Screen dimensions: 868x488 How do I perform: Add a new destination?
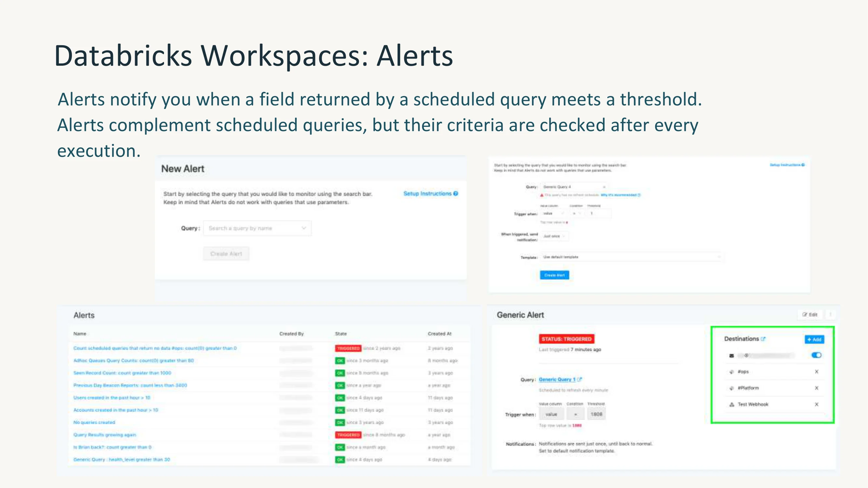click(x=814, y=339)
